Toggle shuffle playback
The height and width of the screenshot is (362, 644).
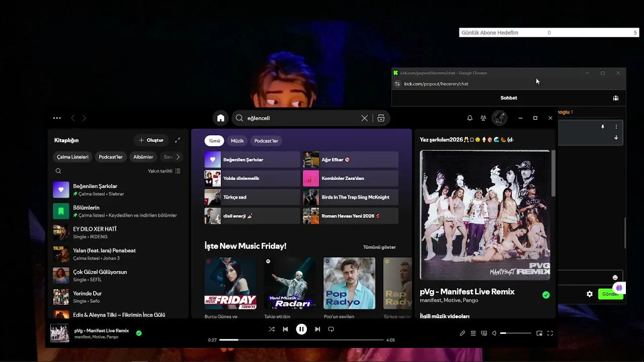tap(272, 329)
